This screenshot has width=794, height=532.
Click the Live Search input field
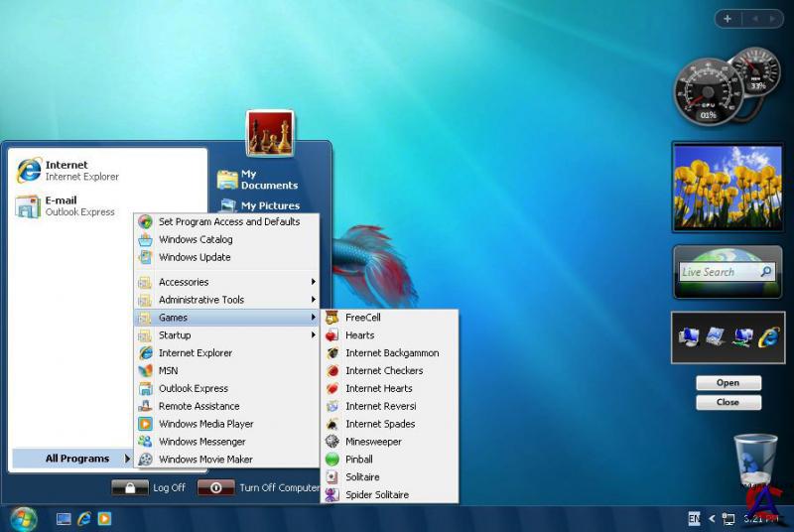tap(718, 272)
